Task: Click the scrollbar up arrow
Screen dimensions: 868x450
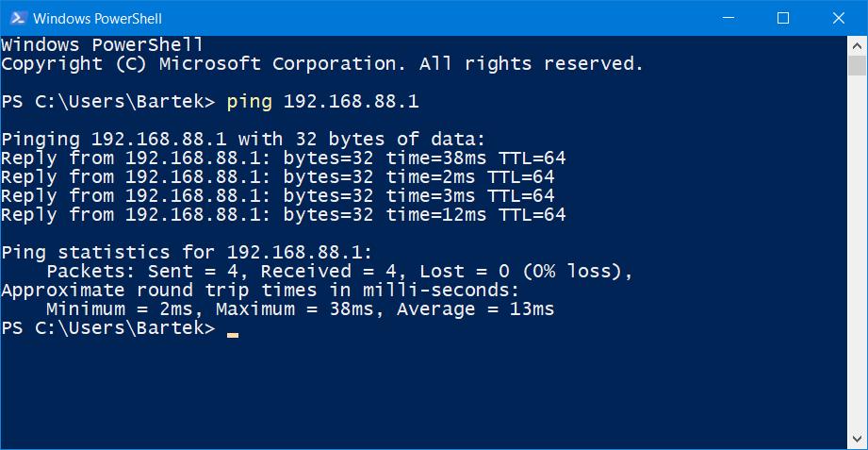Action: pyautogui.click(x=857, y=46)
